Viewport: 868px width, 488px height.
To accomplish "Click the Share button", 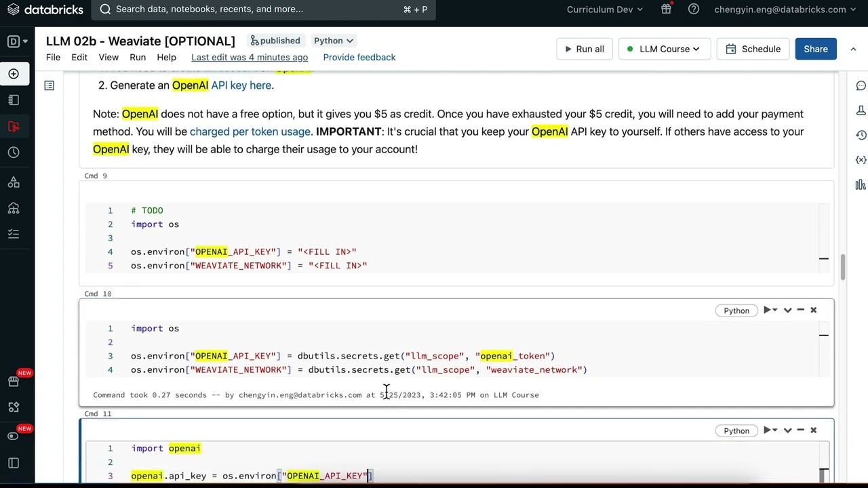I will coord(816,49).
